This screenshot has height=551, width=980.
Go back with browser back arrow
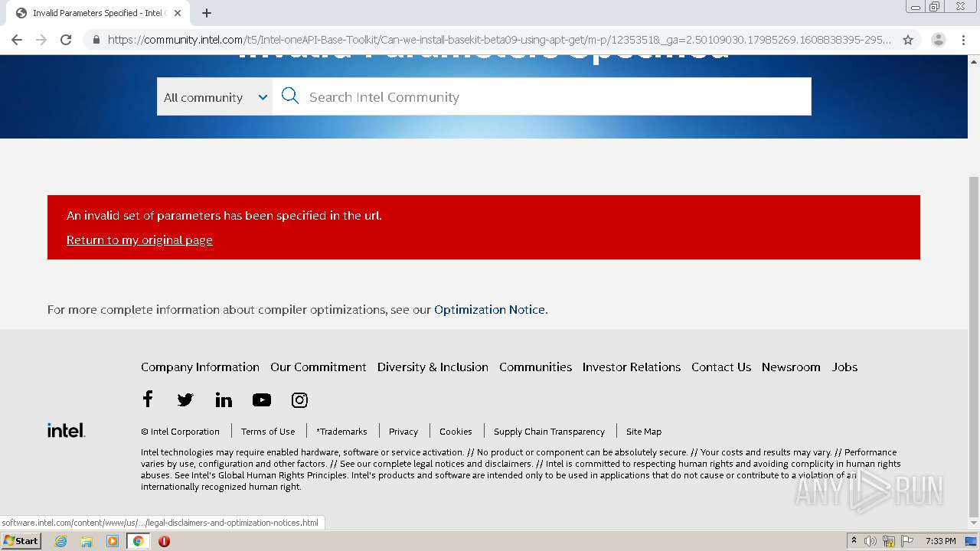pyautogui.click(x=17, y=40)
